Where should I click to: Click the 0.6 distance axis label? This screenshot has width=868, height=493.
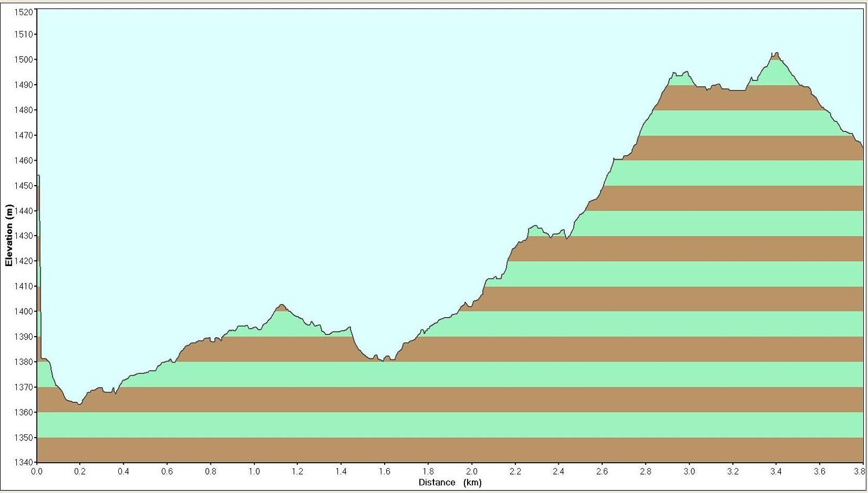pyautogui.click(x=167, y=471)
